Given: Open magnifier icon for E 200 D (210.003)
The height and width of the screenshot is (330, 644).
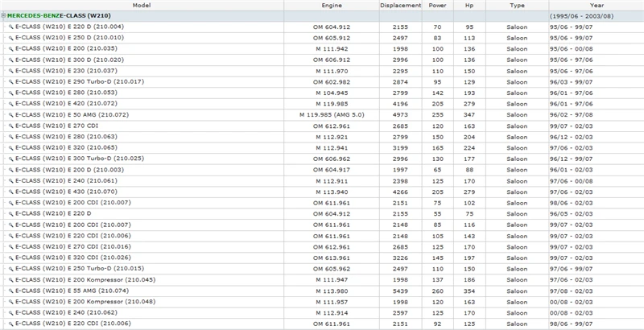Looking at the screenshot, I should (x=11, y=170).
